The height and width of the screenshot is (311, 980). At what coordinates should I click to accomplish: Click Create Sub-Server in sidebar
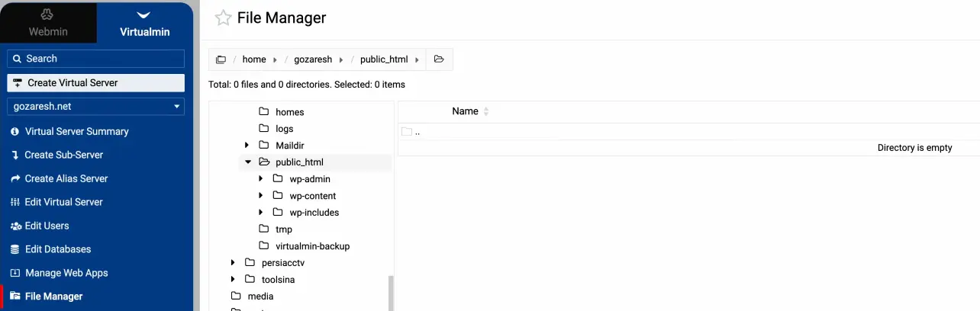click(63, 155)
